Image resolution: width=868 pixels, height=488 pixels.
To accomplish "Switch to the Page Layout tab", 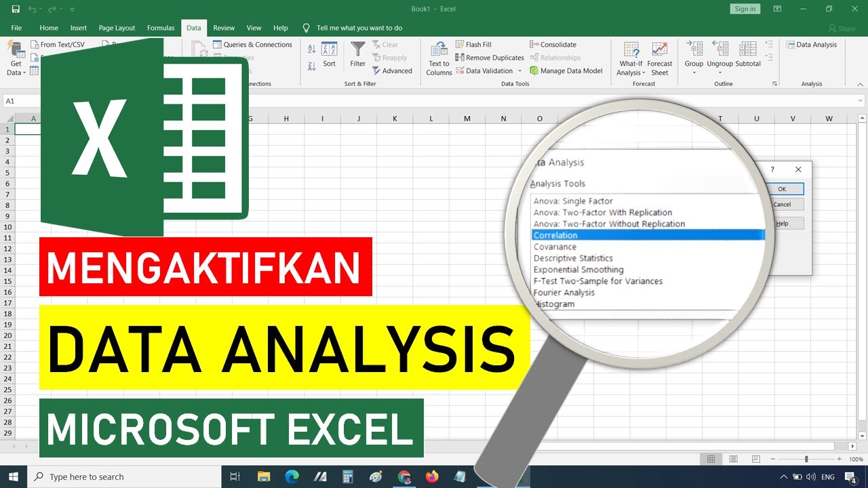I will [117, 28].
